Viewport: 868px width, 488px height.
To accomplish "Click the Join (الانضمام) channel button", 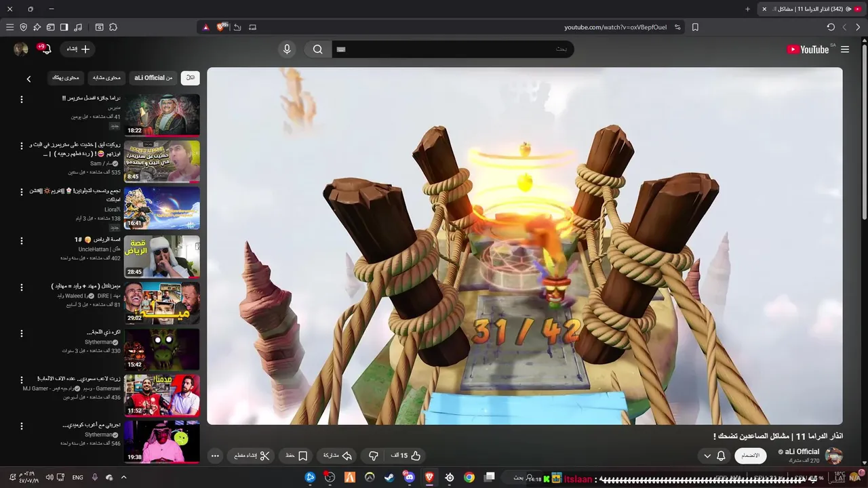I will pos(751,455).
